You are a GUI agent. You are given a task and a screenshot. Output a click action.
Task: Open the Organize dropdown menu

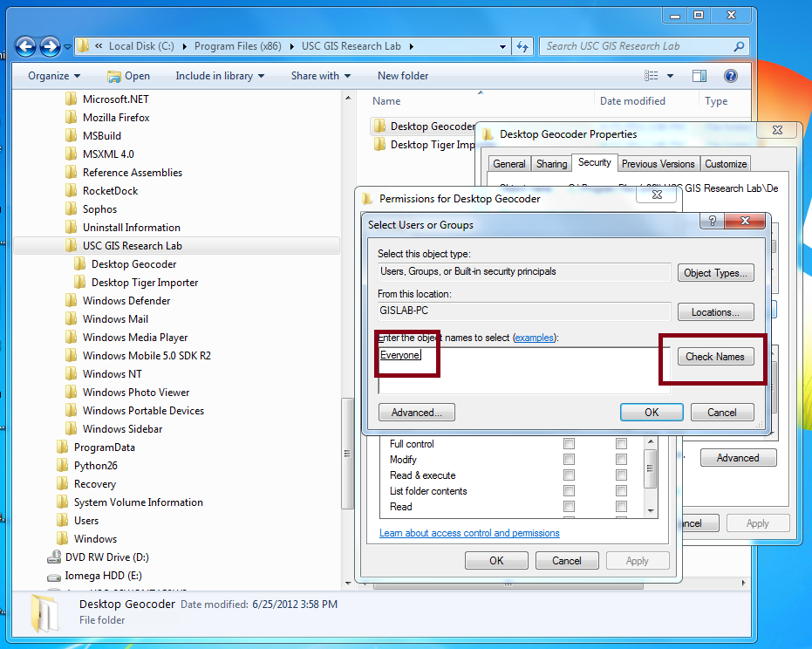pos(54,76)
